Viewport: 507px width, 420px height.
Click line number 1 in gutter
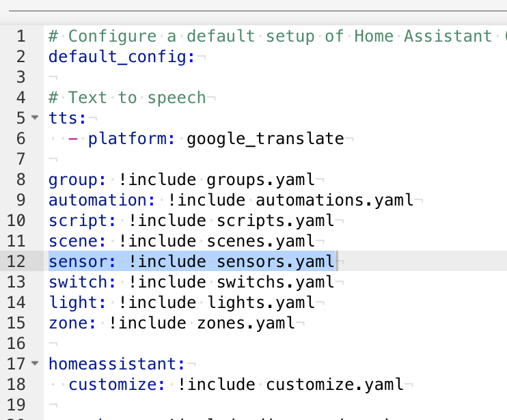[20, 36]
